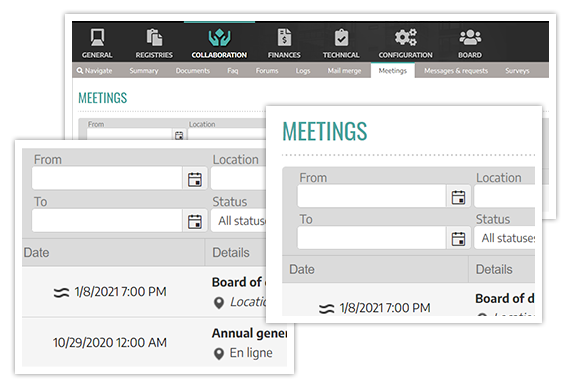This screenshot has height=390, width=570.
Task: Open the Annual general meeting entry
Action: pyautogui.click(x=249, y=333)
